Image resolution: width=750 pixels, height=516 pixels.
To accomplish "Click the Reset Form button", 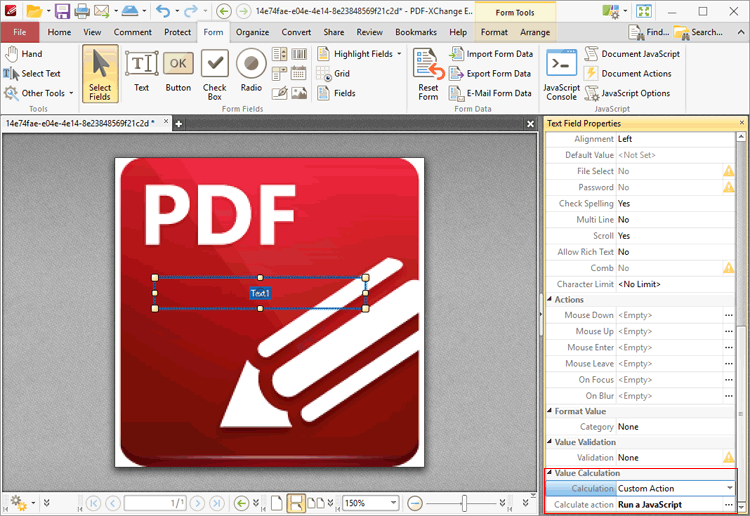I will click(428, 75).
